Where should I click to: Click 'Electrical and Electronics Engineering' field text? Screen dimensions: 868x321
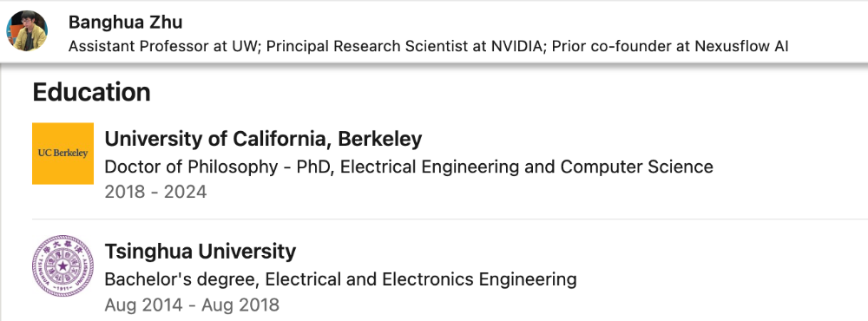(421, 279)
